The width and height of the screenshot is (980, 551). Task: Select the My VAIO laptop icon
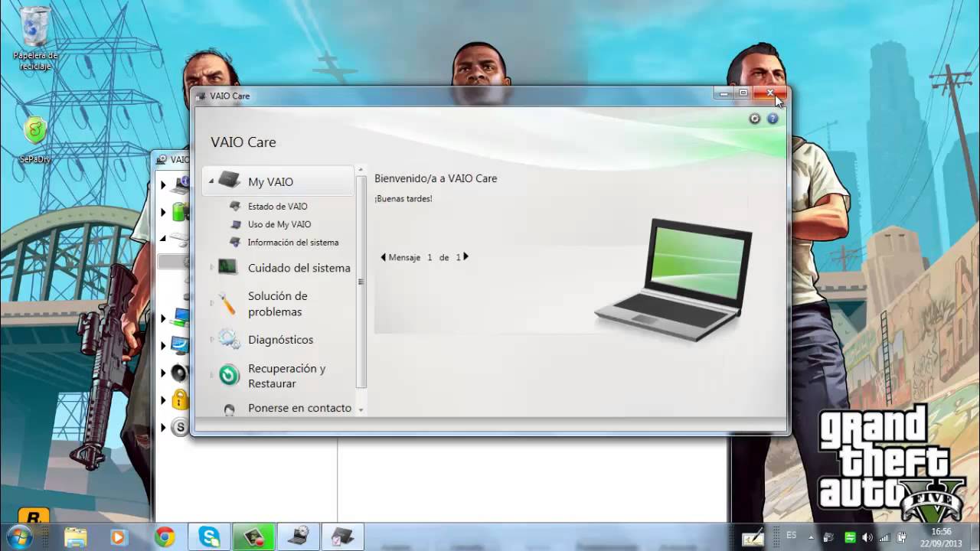pos(230,181)
